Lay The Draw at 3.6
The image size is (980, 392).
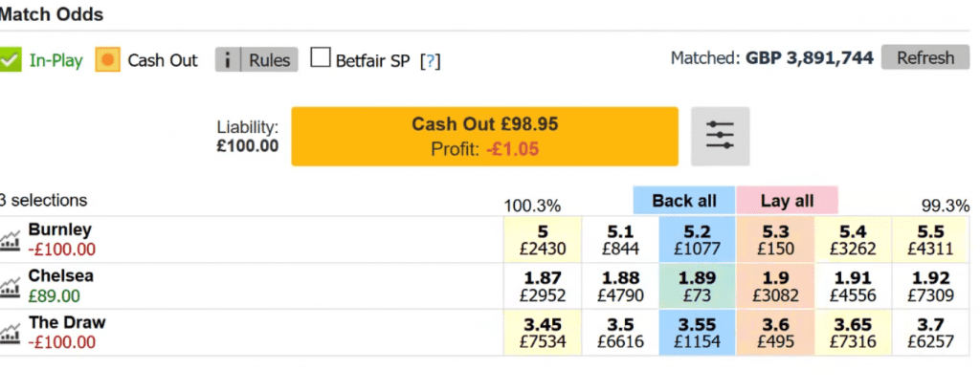(x=775, y=333)
